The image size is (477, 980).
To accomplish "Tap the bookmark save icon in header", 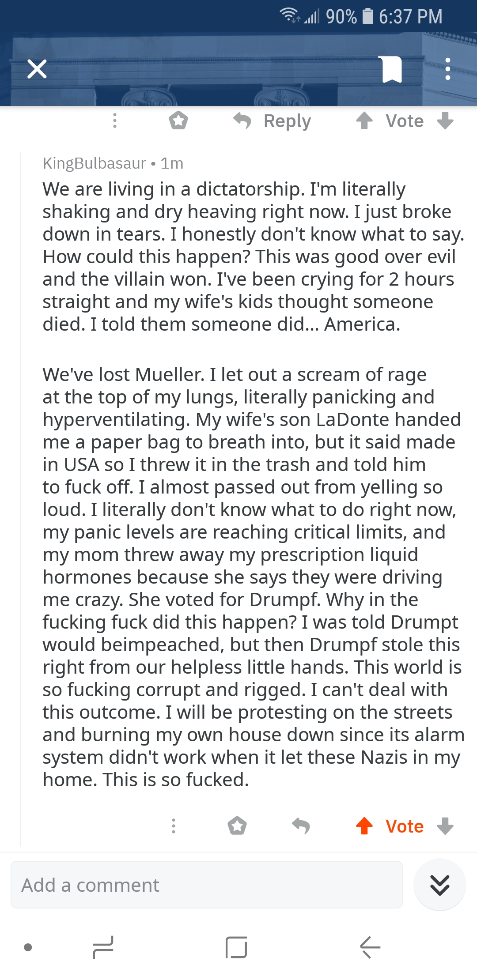I will (392, 69).
